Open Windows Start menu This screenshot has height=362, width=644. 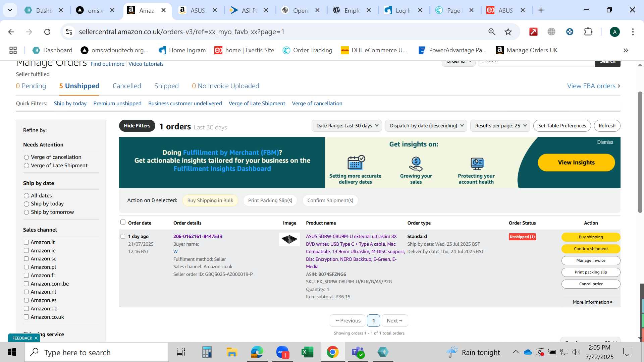click(x=12, y=352)
